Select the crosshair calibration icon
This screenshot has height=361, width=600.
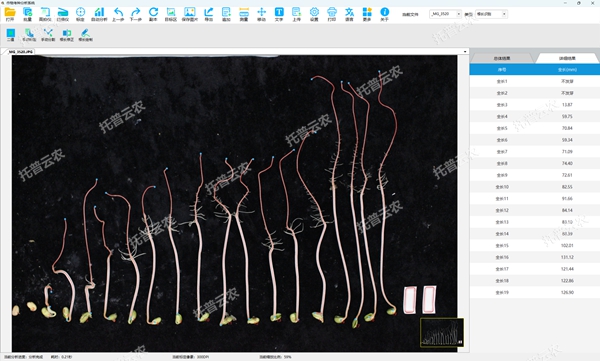coord(80,14)
